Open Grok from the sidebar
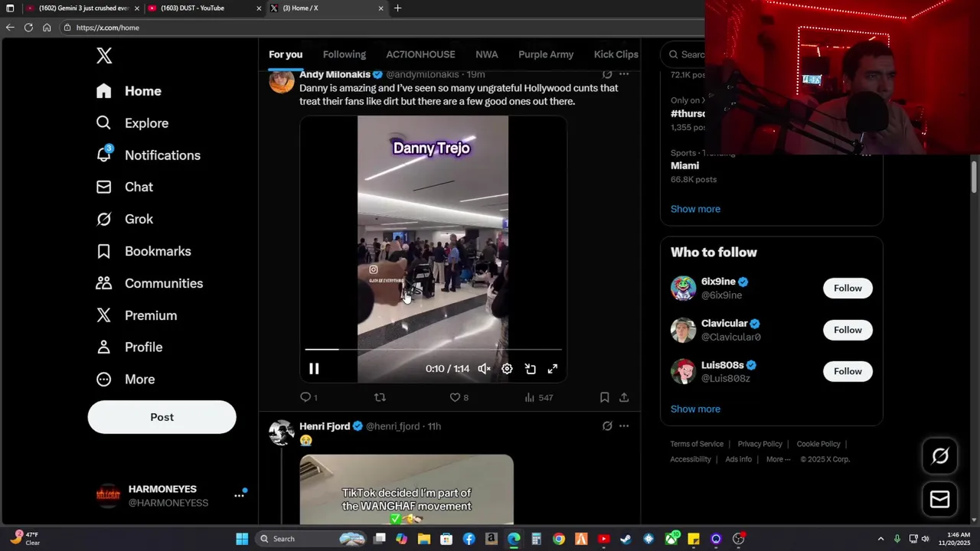This screenshot has width=980, height=551. tap(124, 219)
